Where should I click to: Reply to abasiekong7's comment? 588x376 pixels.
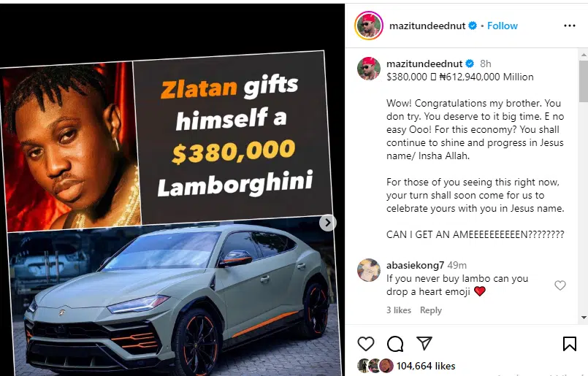(x=430, y=310)
